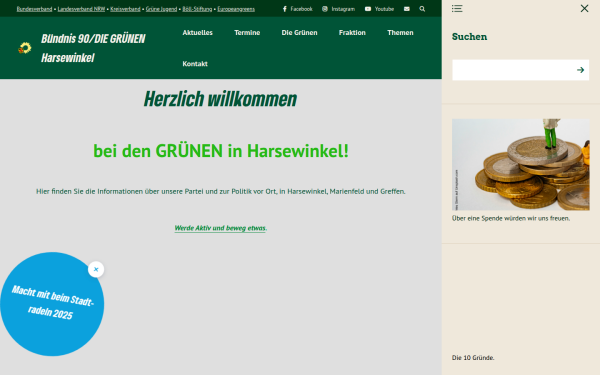Open the Youtube link in the top bar
Viewport: 600px width, 375px height.
point(379,9)
